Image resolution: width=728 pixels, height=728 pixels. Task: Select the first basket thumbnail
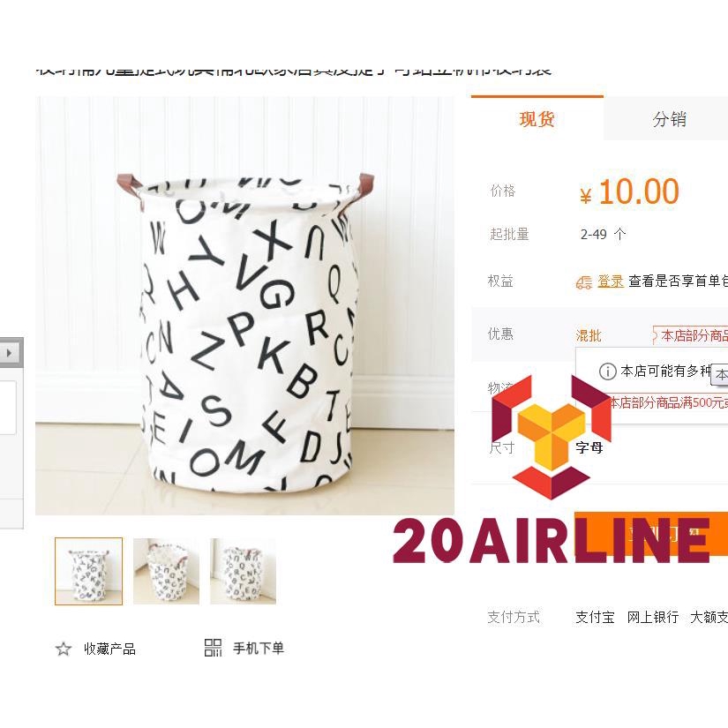coord(88,571)
